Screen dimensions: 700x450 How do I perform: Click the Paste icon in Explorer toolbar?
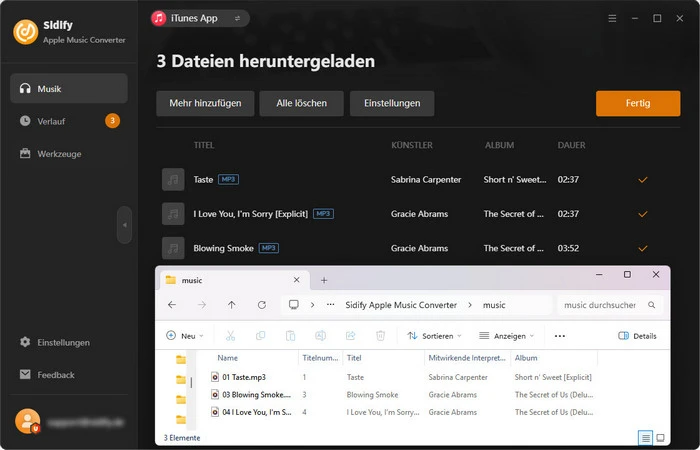tap(290, 336)
